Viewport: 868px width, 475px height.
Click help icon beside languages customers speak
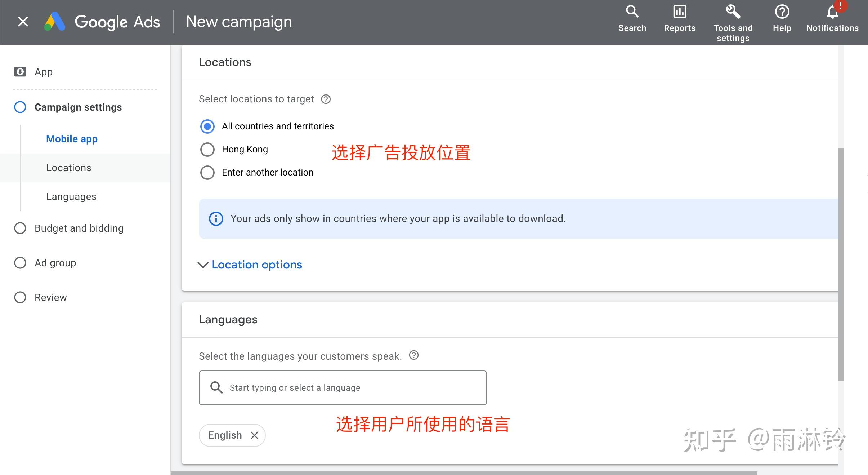(x=414, y=355)
